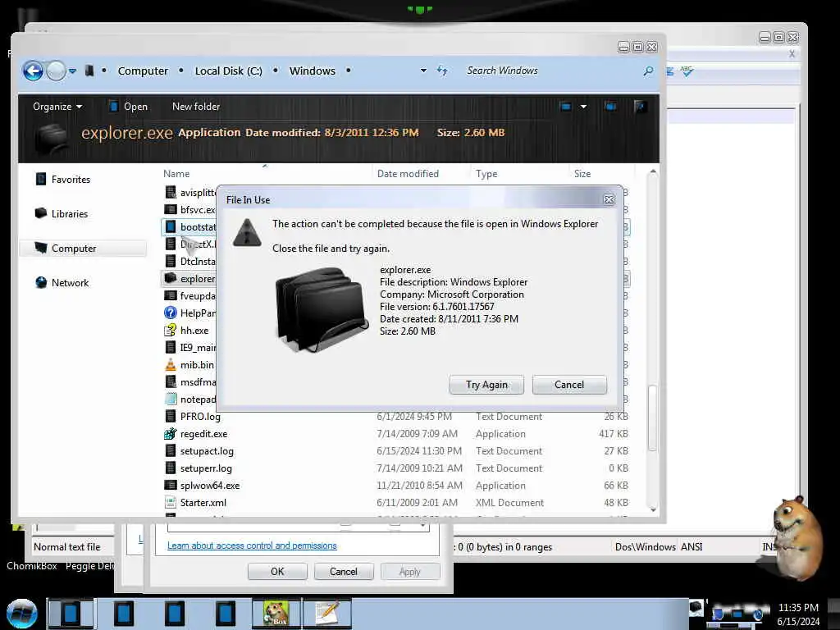Click the Back navigation arrow in Explorer
The width and height of the screenshot is (840, 630).
point(33,71)
